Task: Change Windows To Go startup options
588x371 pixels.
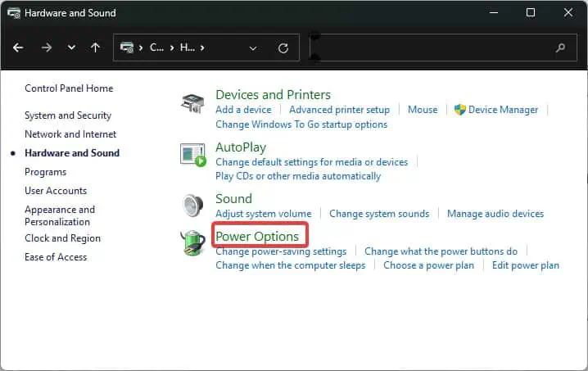Action: pos(301,124)
